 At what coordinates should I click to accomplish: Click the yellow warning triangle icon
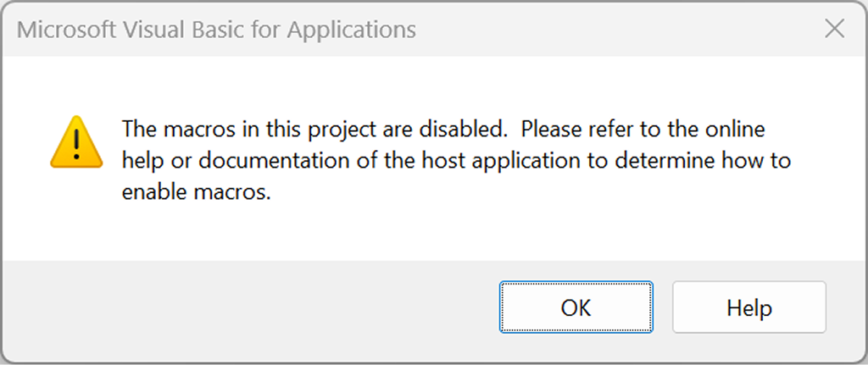point(77,141)
